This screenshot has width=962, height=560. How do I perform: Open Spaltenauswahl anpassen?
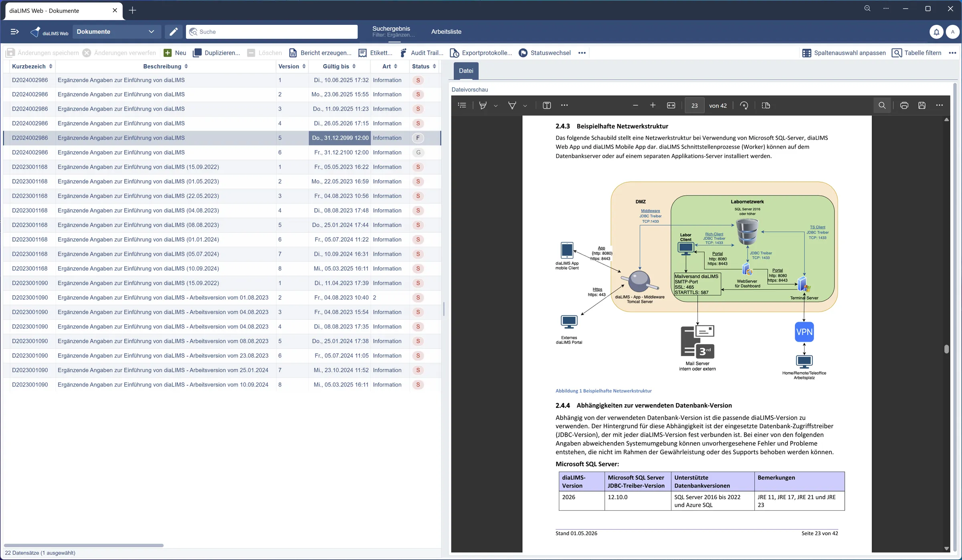844,53
